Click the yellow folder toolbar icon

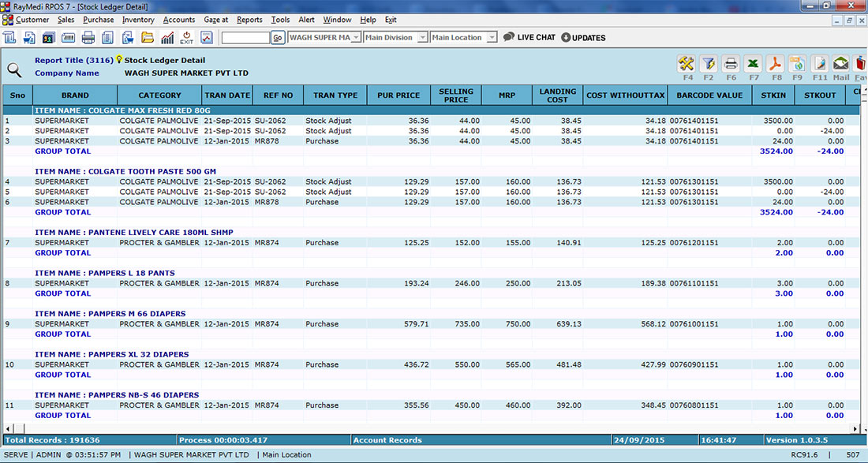tap(148, 37)
